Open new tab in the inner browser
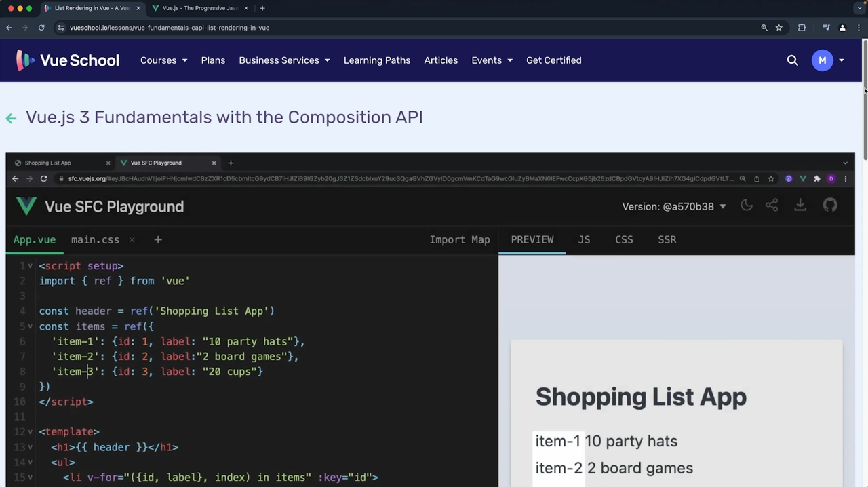The width and height of the screenshot is (868, 487). click(231, 163)
